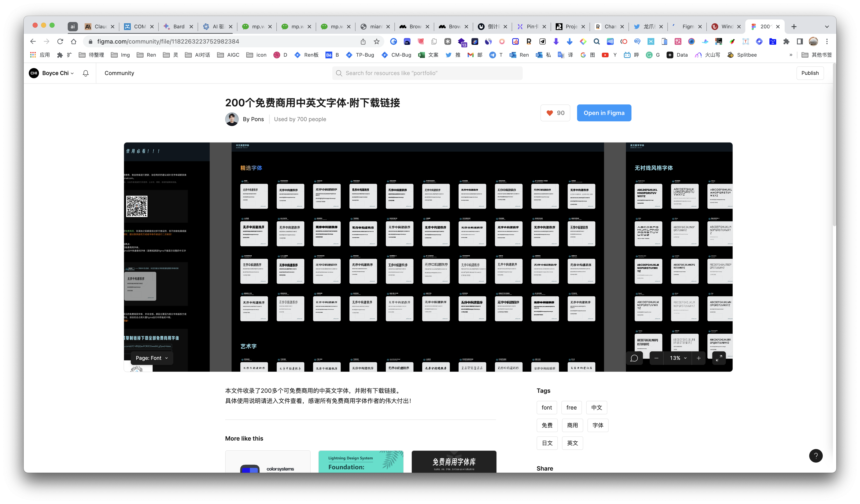Bookmark this page with the star icon
Viewport: 860px width, 504px height.
pos(376,42)
